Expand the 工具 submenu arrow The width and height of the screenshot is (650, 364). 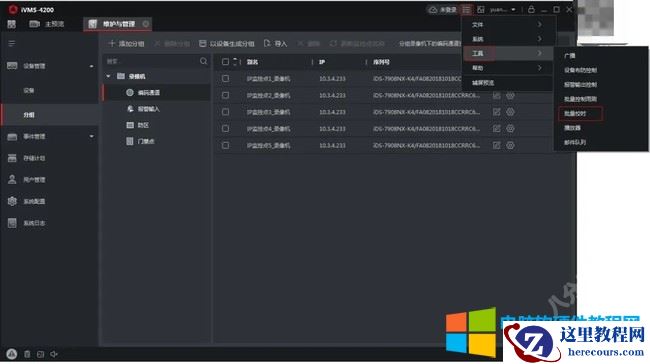coord(539,53)
